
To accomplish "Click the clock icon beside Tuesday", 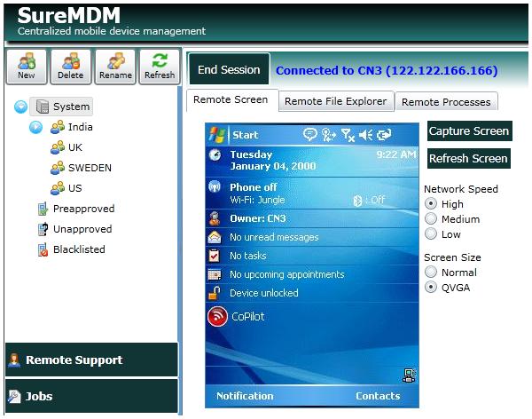I will 215,155.
